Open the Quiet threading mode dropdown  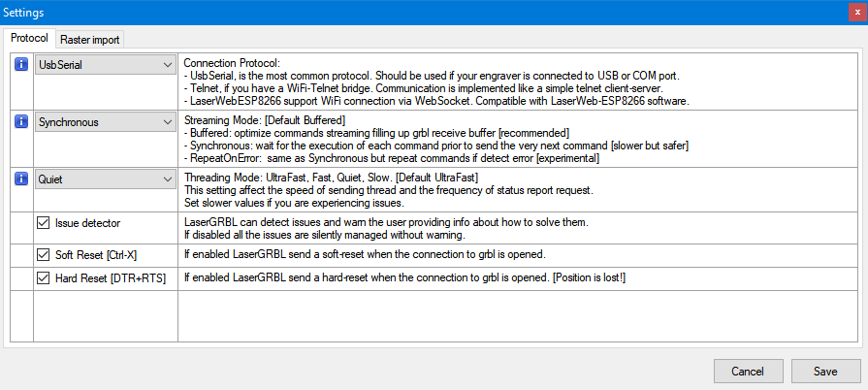[105, 179]
